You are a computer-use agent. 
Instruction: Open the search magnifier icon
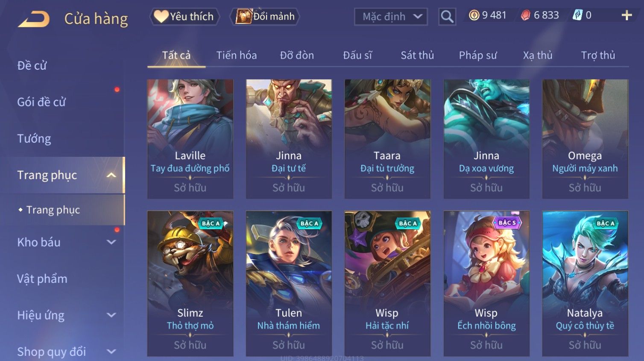pos(447,17)
